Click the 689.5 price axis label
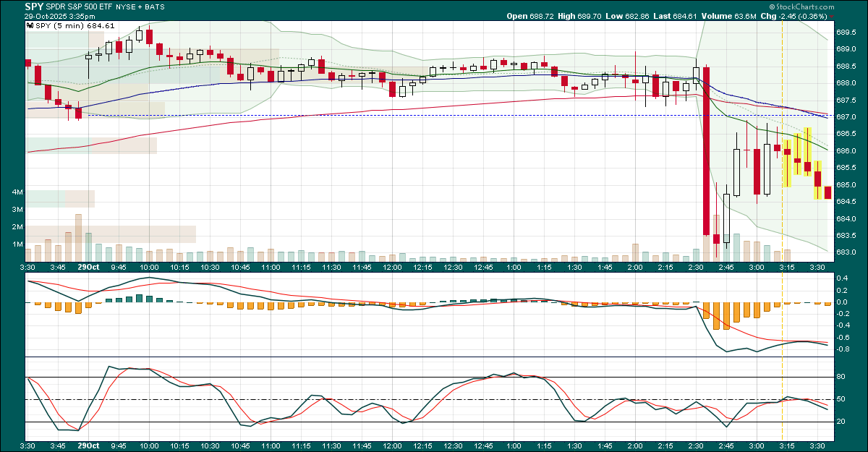This screenshot has width=868, height=452. tap(846, 33)
